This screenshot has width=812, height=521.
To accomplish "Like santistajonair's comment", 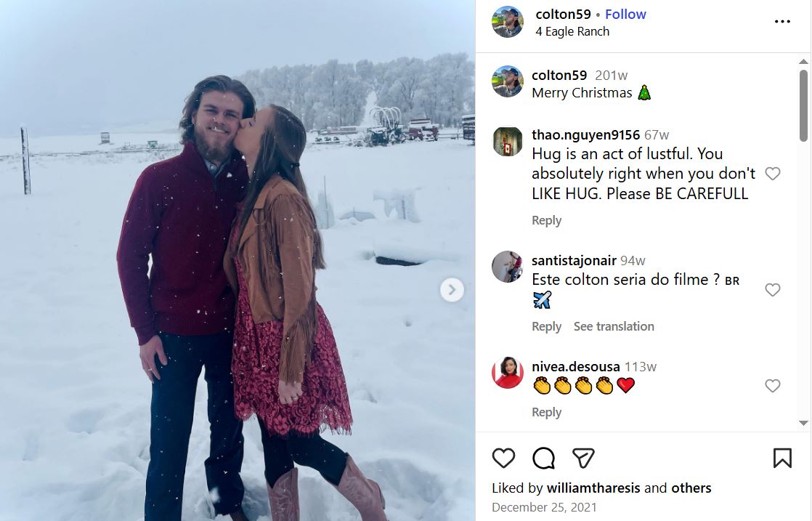I will click(x=773, y=290).
